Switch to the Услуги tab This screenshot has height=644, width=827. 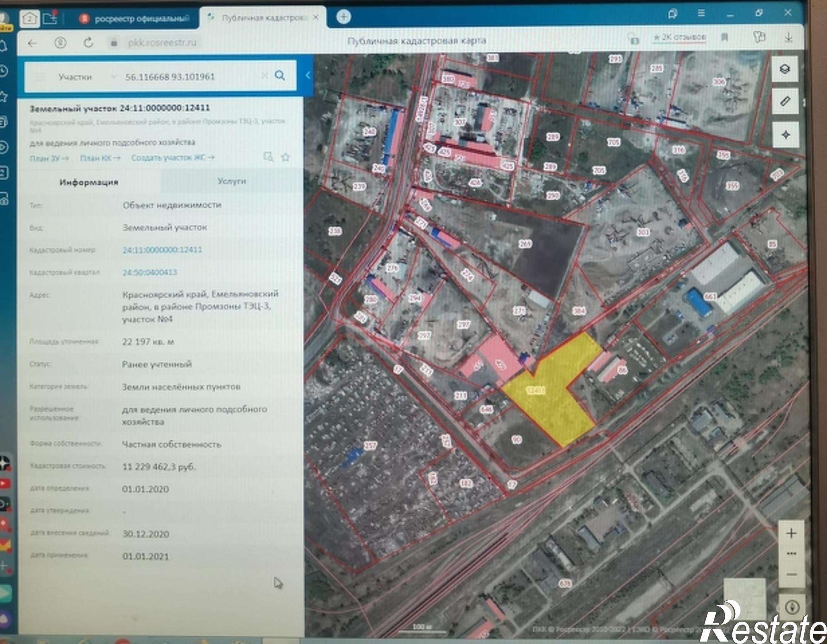(x=232, y=181)
